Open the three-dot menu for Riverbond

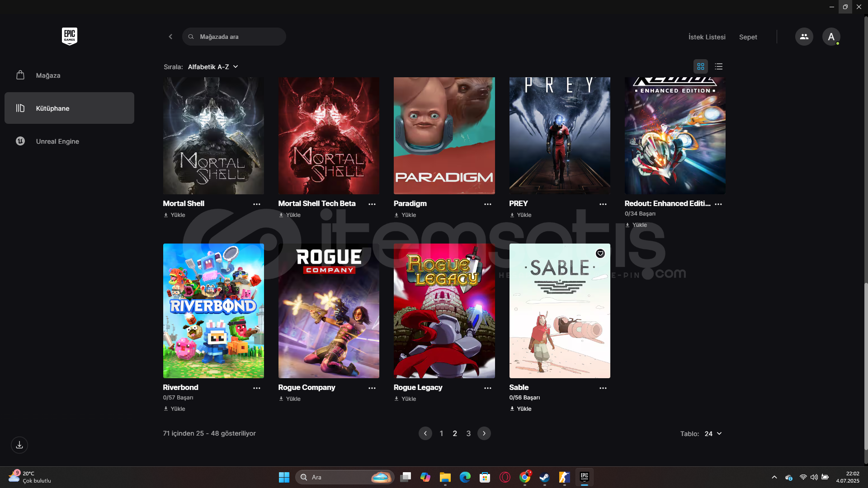pyautogui.click(x=257, y=388)
